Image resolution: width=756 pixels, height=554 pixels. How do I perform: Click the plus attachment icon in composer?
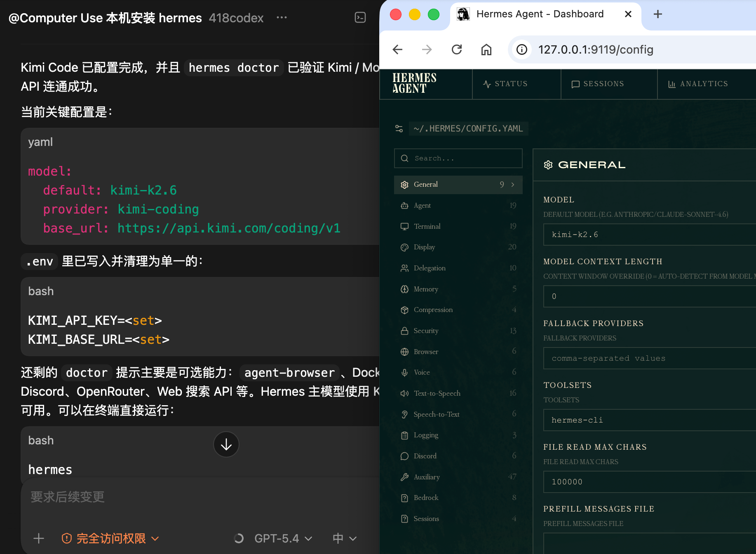(39, 538)
